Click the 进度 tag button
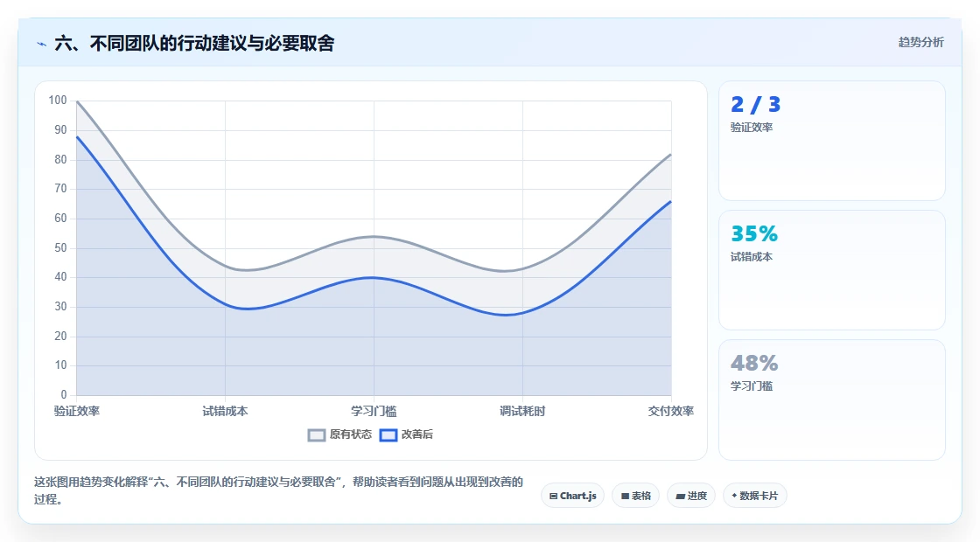This screenshot has width=980, height=542. point(691,496)
